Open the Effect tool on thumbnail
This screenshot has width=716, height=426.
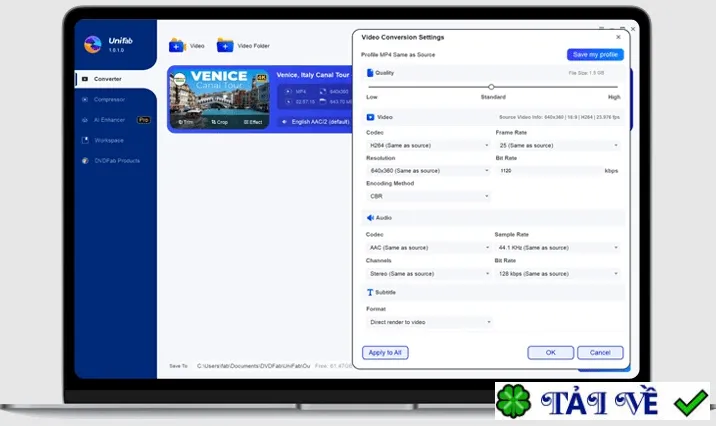(253, 122)
